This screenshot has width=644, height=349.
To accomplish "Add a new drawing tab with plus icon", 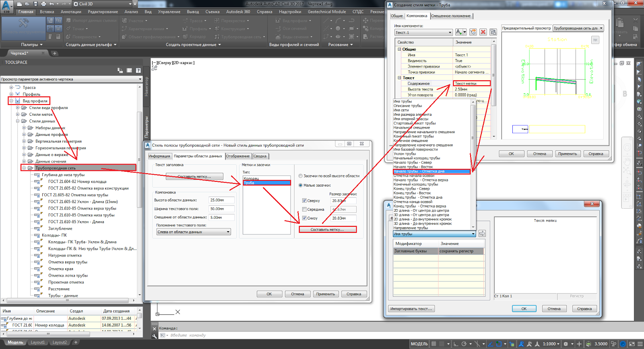I will click(x=55, y=53).
